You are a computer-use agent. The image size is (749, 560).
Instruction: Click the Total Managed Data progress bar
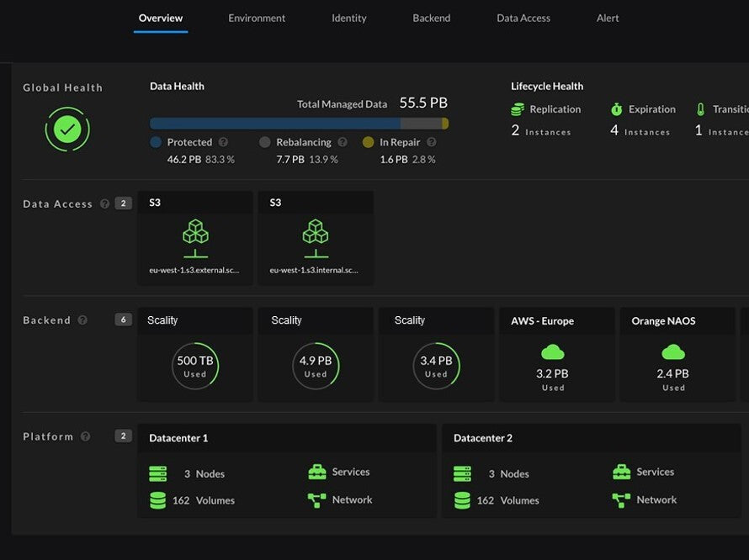pyautogui.click(x=298, y=124)
